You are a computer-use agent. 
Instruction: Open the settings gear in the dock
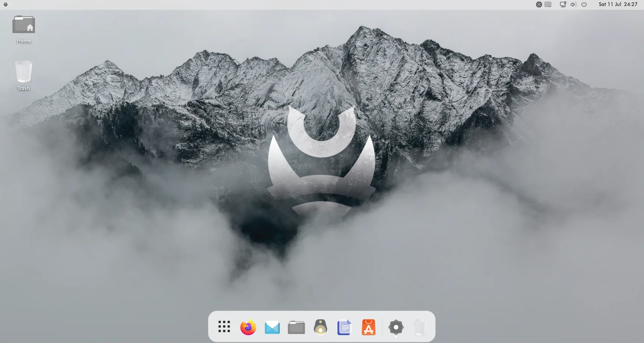pos(396,327)
